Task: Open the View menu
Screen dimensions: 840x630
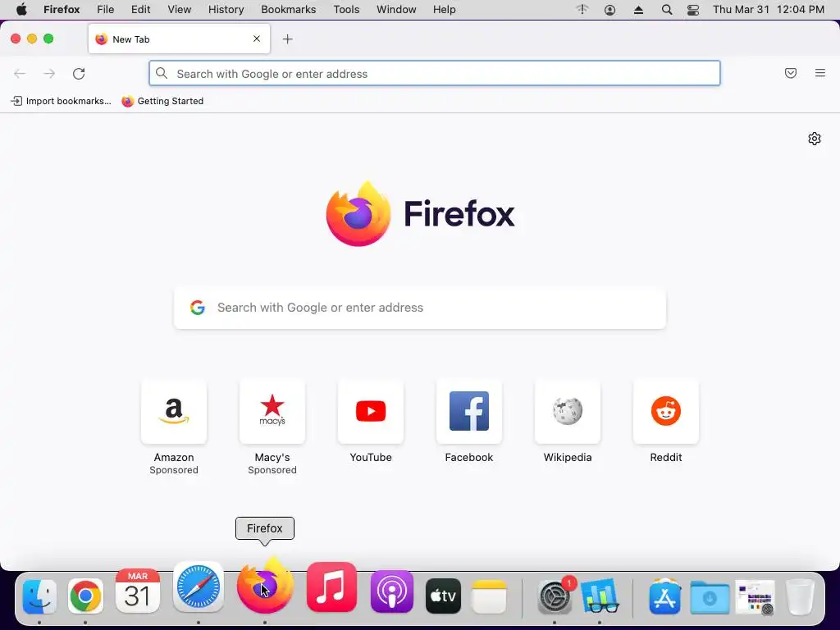Action: point(179,10)
